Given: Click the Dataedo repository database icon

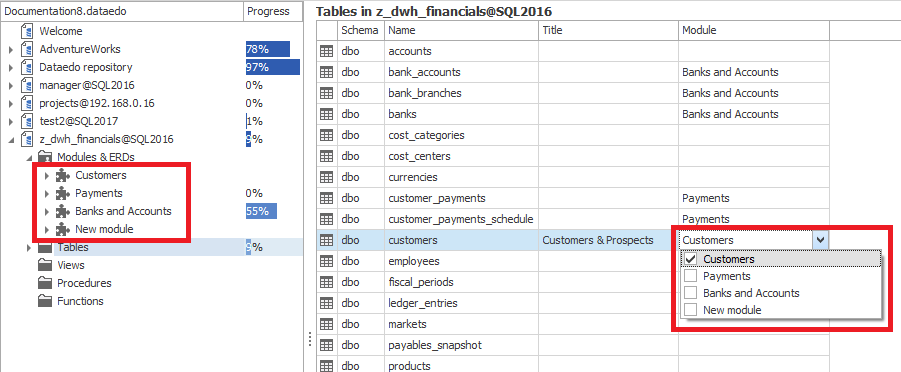Looking at the screenshot, I should [x=26, y=67].
